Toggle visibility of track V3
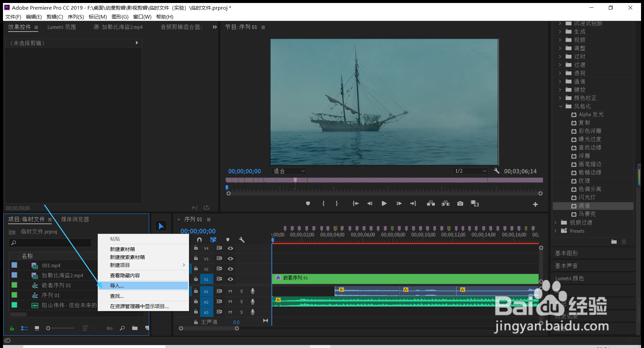Viewport: 644px width, 348px height. click(x=230, y=259)
